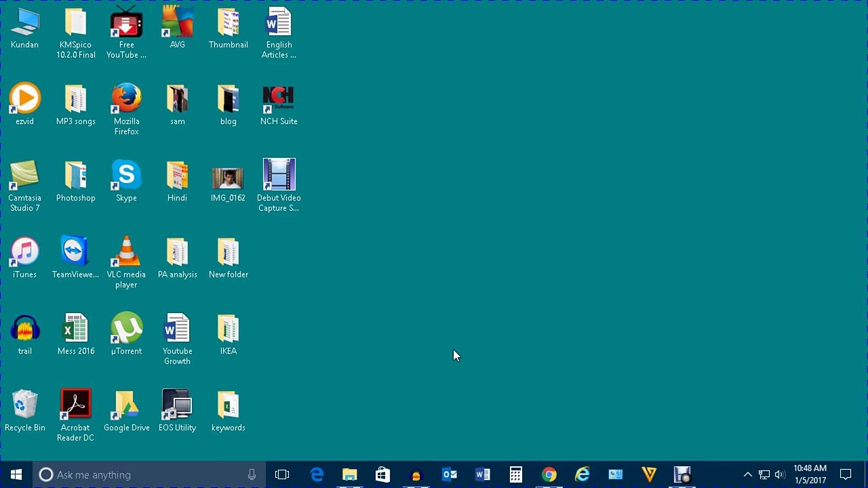This screenshot has width=868, height=488.
Task: Select the Debut Video Capture shortcut
Action: (x=279, y=186)
